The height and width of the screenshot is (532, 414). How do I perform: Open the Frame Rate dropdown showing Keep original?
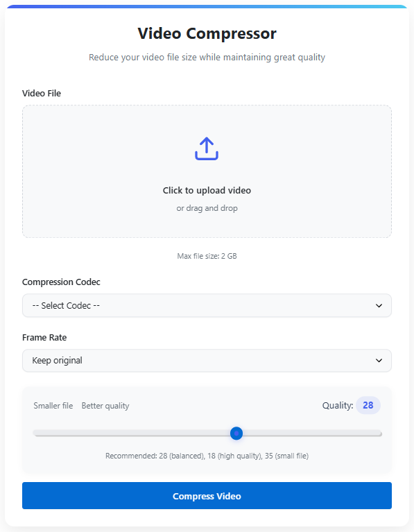pos(207,360)
